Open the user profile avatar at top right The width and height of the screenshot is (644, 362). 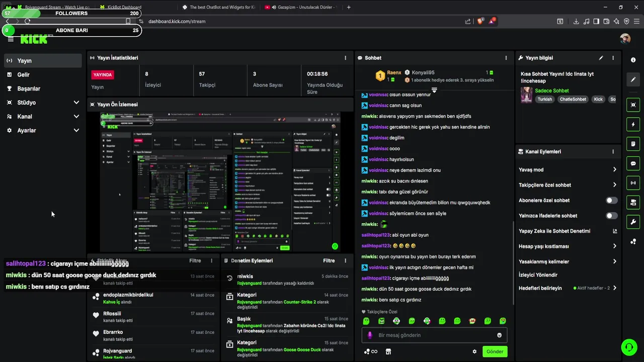[x=625, y=39]
